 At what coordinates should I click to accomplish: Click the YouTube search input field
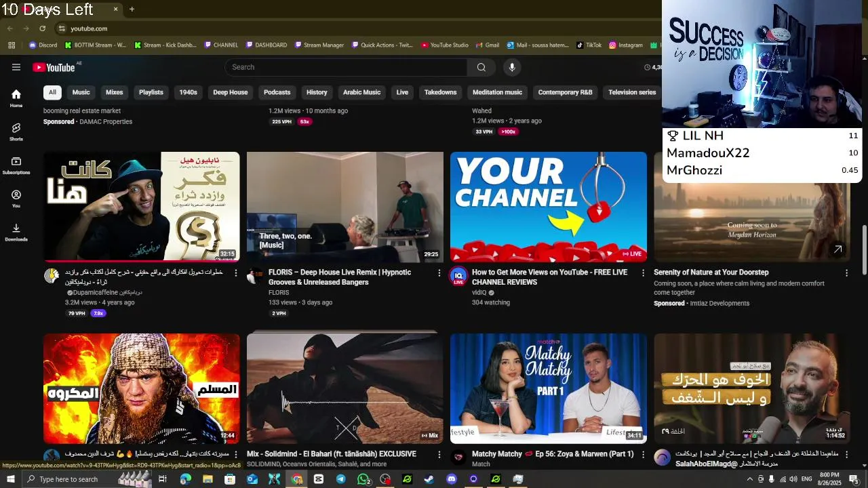point(346,67)
